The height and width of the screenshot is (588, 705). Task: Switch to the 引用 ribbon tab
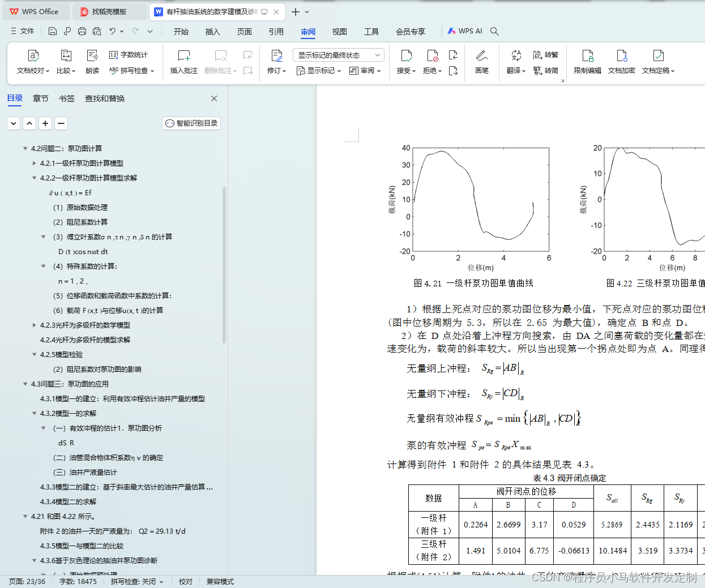pos(276,32)
